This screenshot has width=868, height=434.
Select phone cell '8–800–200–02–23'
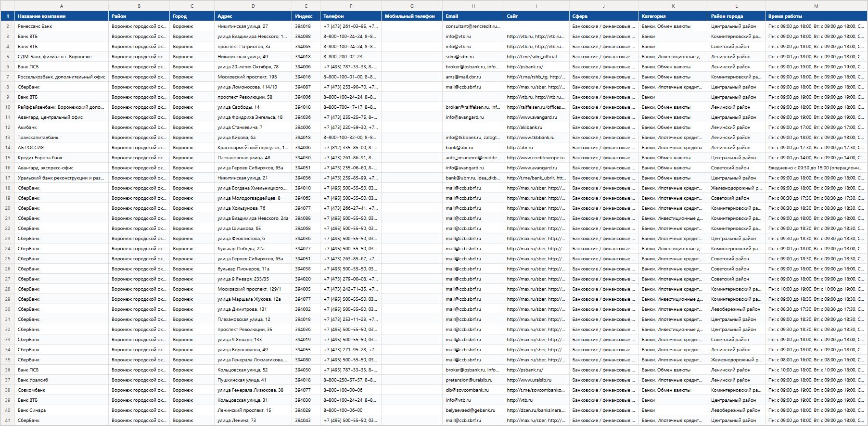pos(351,57)
